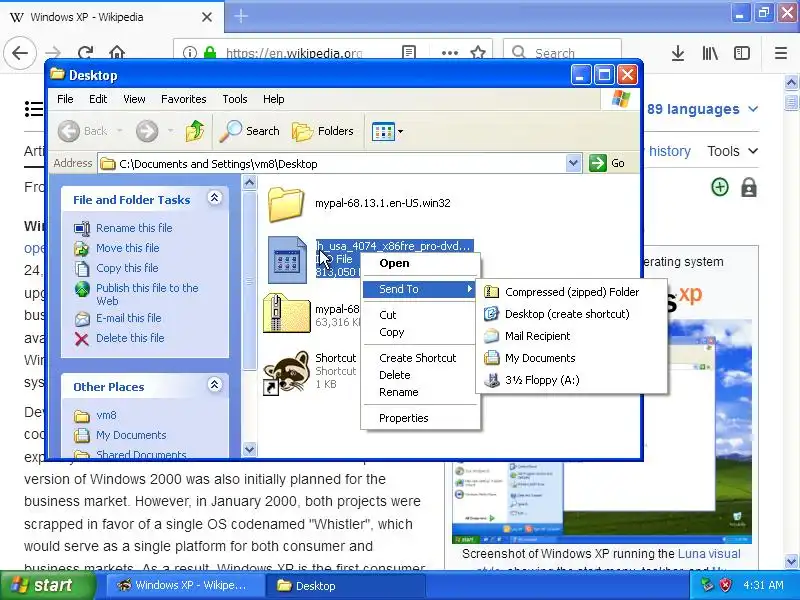
Task: Open the Edit menu
Action: click(x=98, y=99)
